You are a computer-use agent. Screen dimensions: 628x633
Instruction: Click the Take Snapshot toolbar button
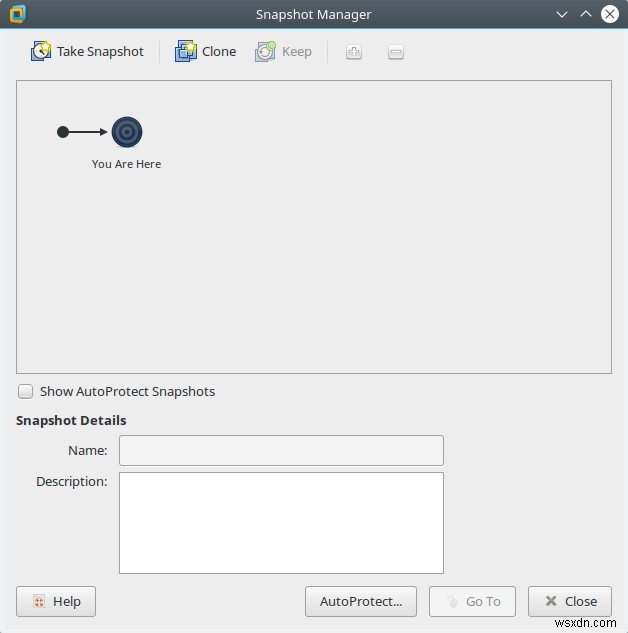87,52
